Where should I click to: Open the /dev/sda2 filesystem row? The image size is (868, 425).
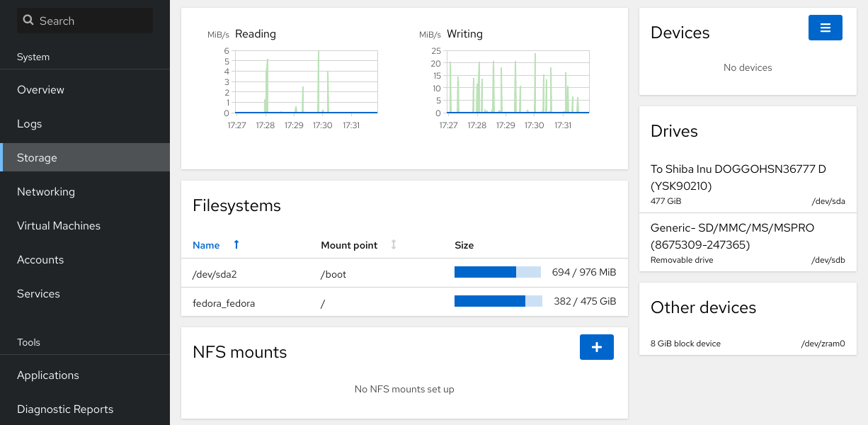(x=404, y=273)
